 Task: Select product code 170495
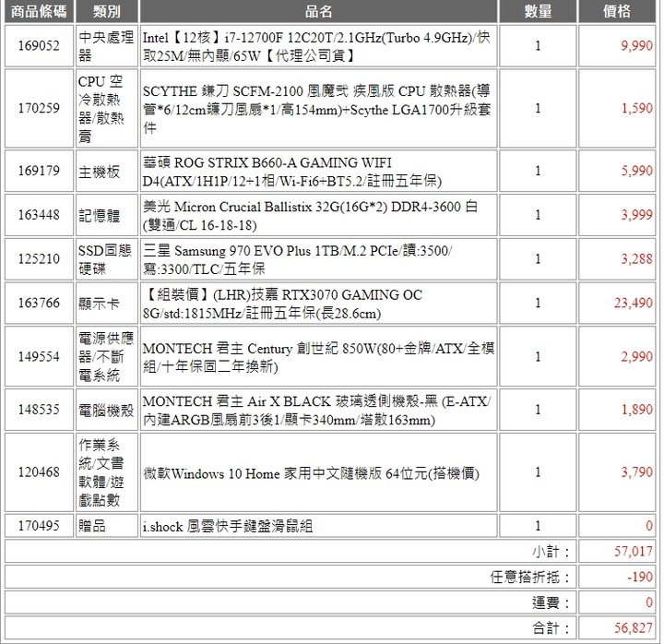(x=39, y=526)
